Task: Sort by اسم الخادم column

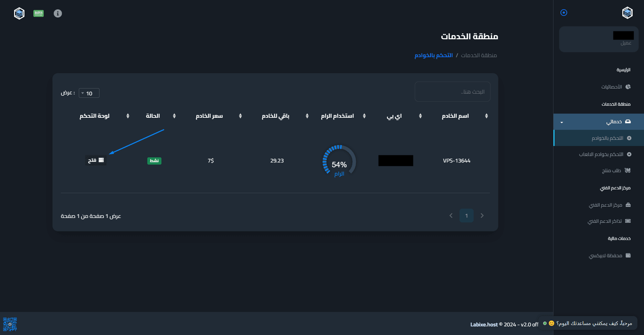Action: click(455, 116)
